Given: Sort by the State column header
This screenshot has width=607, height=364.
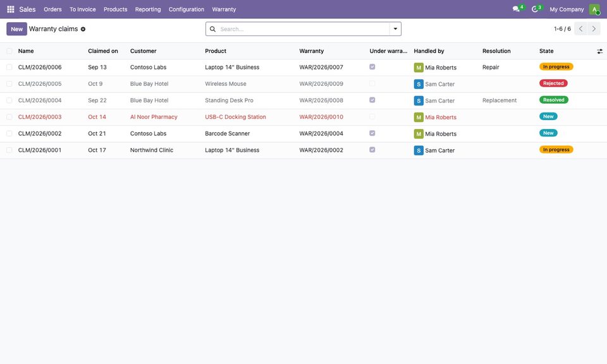Looking at the screenshot, I should (546, 51).
